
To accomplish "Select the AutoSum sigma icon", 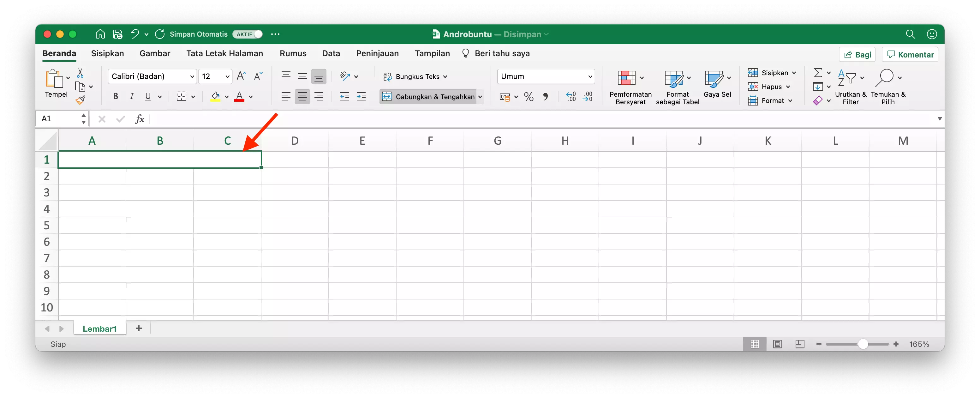I will point(818,73).
